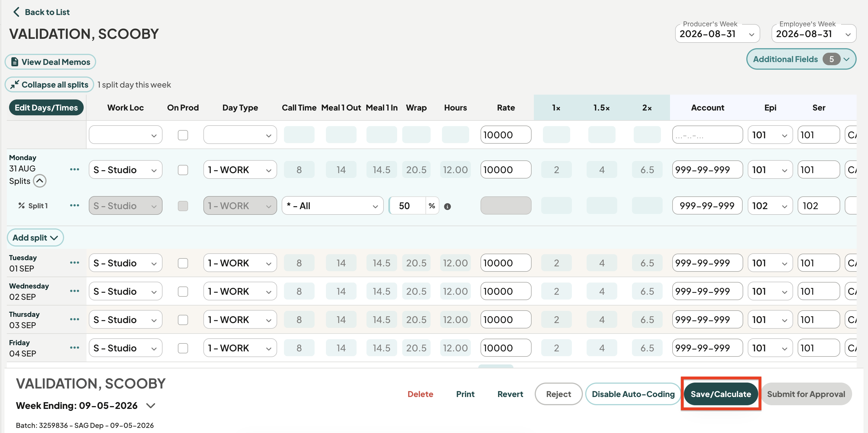Toggle On Prod checkbox for Thursday

pyautogui.click(x=183, y=320)
